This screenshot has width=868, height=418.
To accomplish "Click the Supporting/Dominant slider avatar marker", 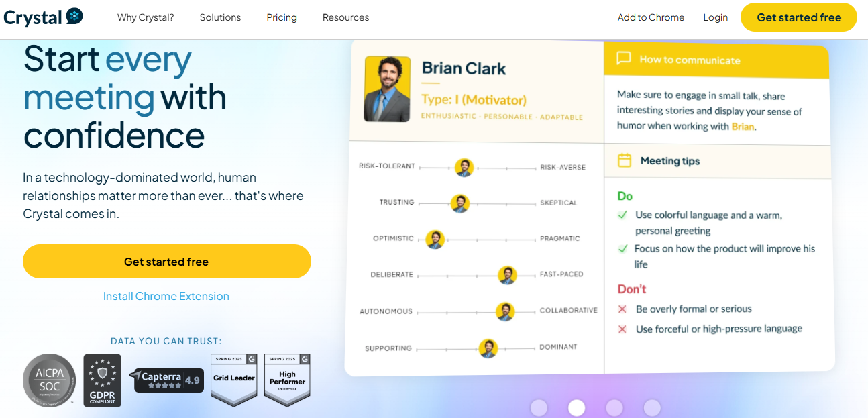I will tap(488, 348).
